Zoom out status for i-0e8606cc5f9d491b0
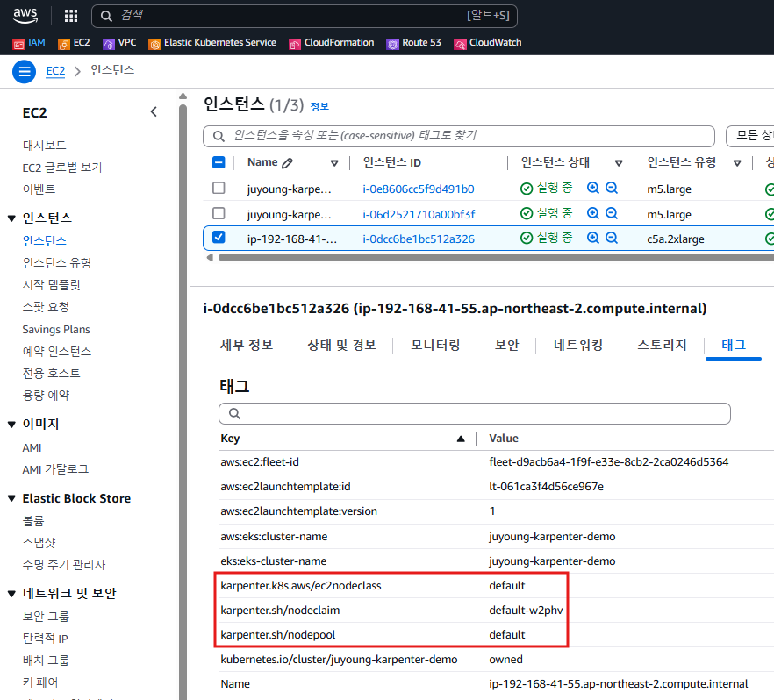Screen dimensions: 774x700 (612, 188)
